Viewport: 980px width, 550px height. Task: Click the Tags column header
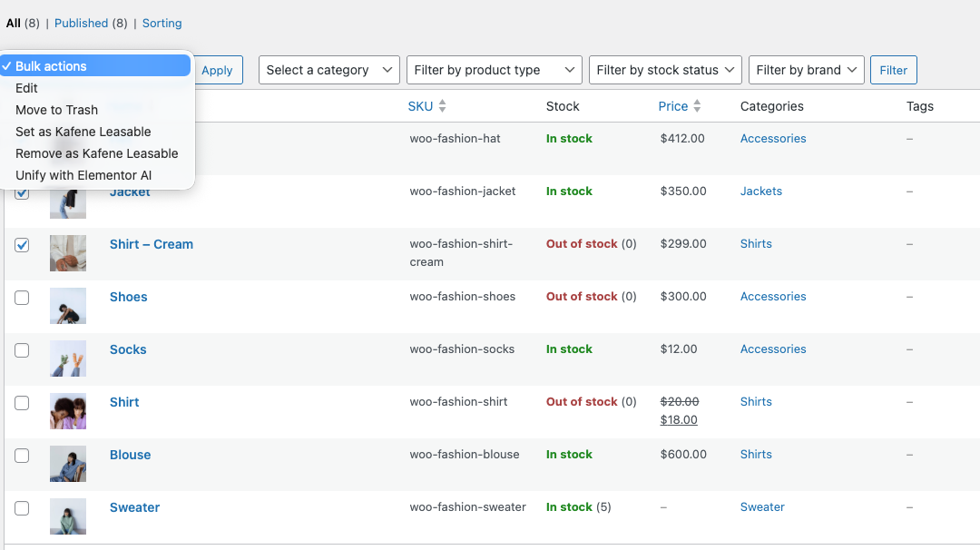click(x=920, y=106)
